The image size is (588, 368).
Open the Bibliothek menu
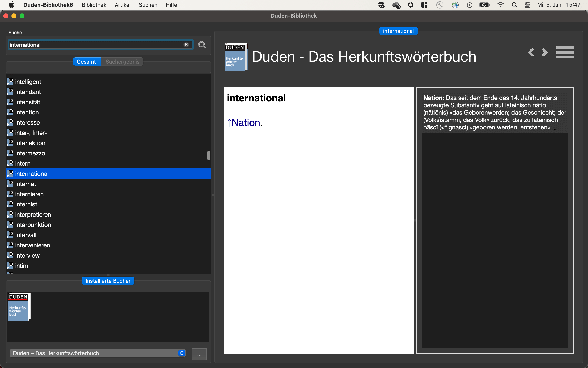click(94, 5)
